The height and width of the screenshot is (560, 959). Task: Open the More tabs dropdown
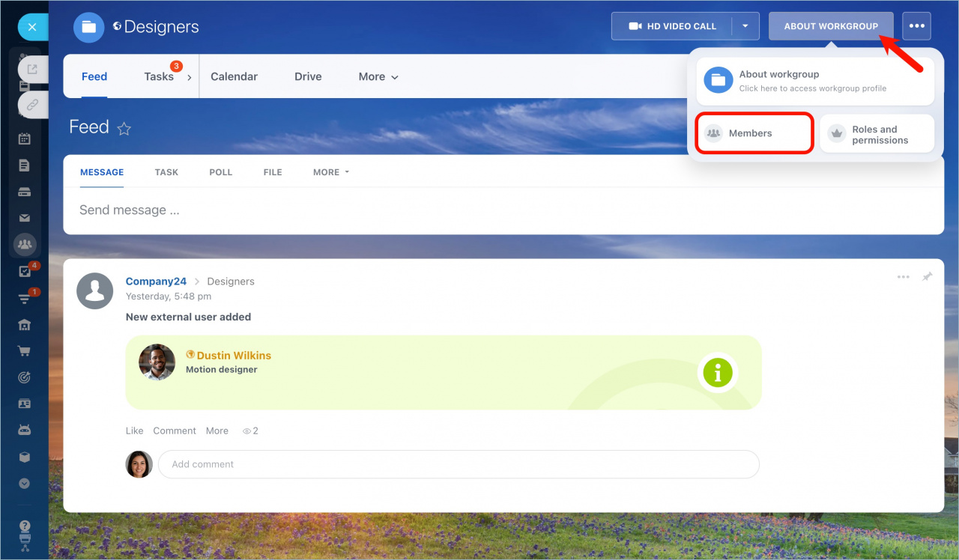tap(378, 76)
